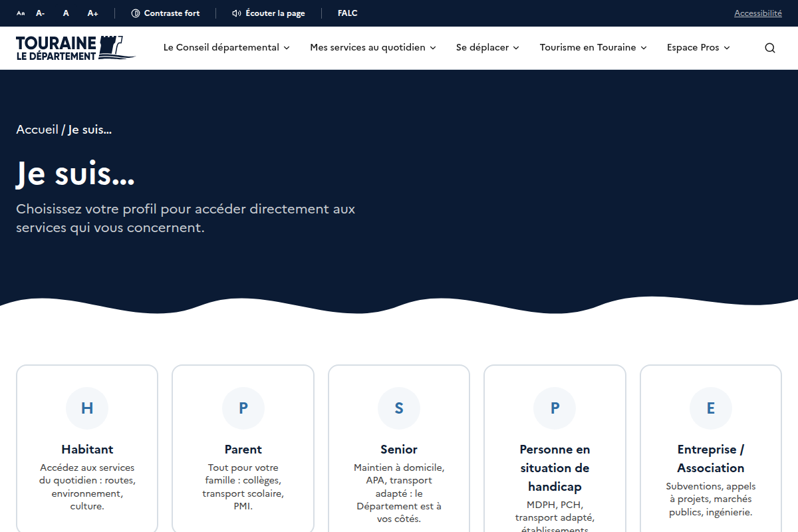Expand Tourisme en Touraine menu
798x532 pixels.
tap(593, 48)
